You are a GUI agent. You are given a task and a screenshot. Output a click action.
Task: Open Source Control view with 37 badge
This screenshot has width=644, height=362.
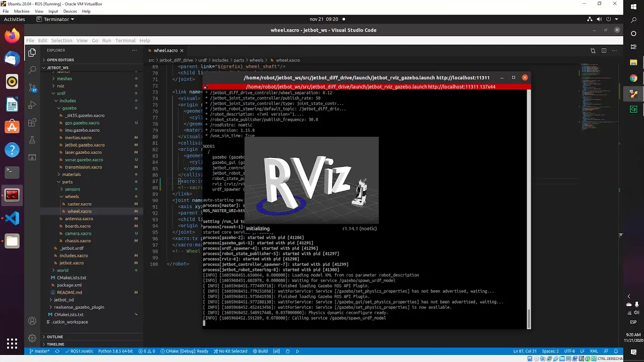pyautogui.click(x=32, y=87)
